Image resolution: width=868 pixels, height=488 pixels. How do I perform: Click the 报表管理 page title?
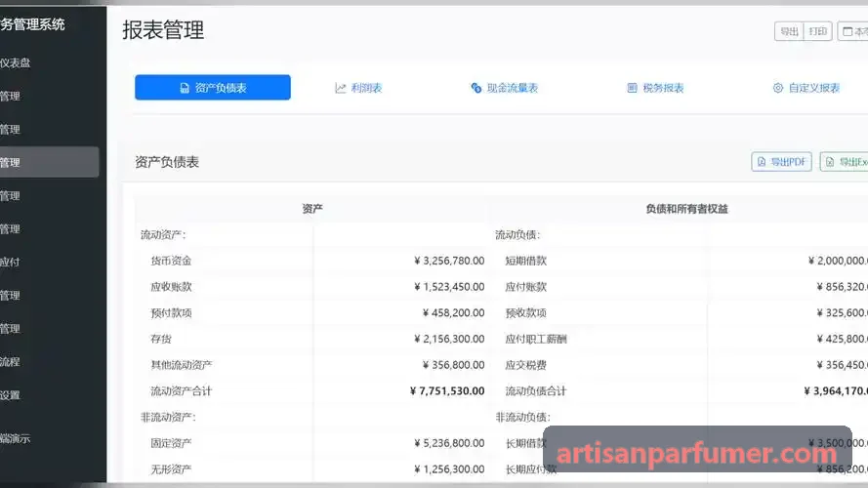(163, 30)
